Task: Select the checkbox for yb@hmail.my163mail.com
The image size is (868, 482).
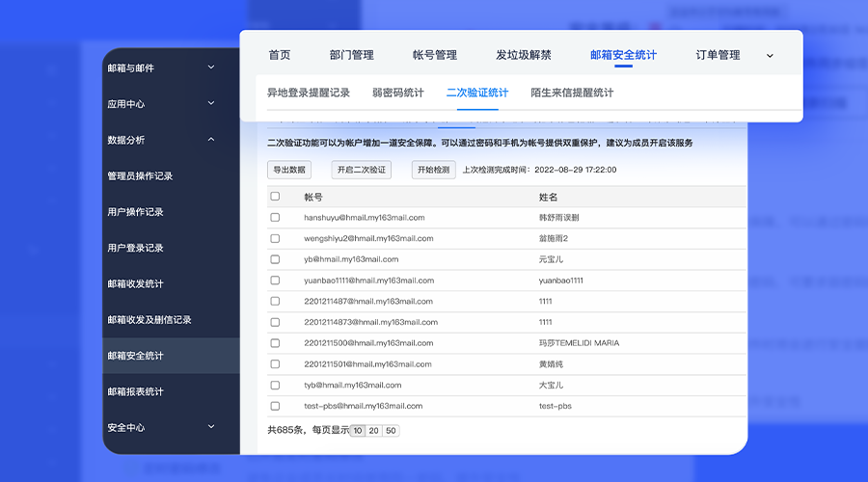Action: (275, 259)
